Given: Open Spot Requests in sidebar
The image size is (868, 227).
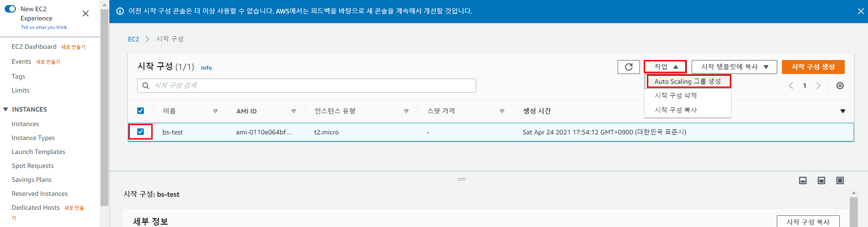Looking at the screenshot, I should pos(33,166).
